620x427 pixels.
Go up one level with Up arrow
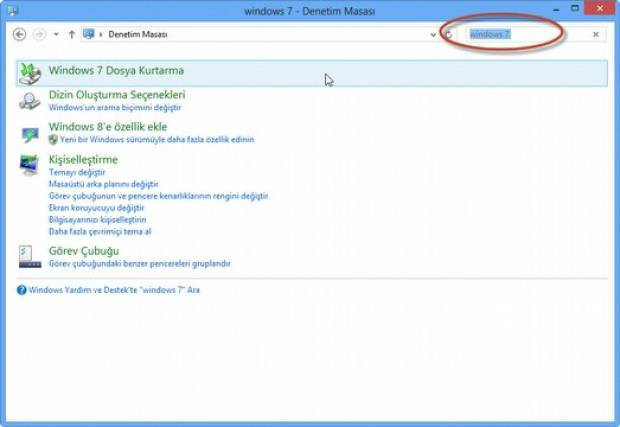[x=72, y=34]
